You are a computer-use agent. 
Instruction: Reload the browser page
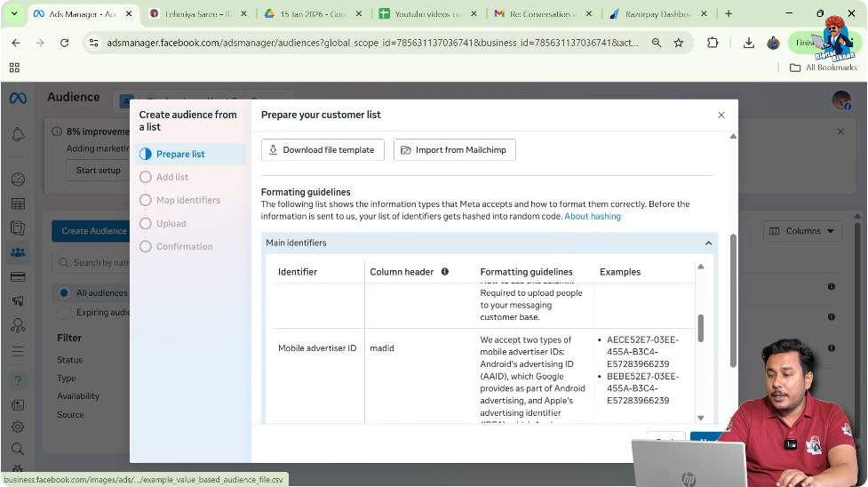tap(64, 43)
